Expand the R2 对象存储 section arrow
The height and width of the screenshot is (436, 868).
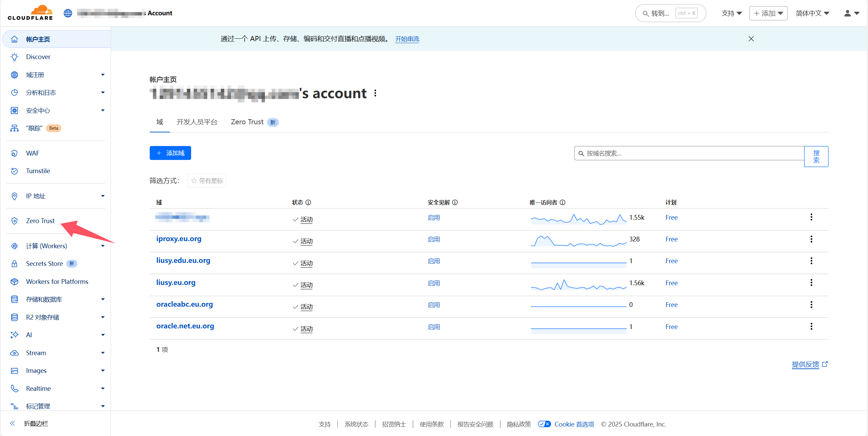point(103,317)
